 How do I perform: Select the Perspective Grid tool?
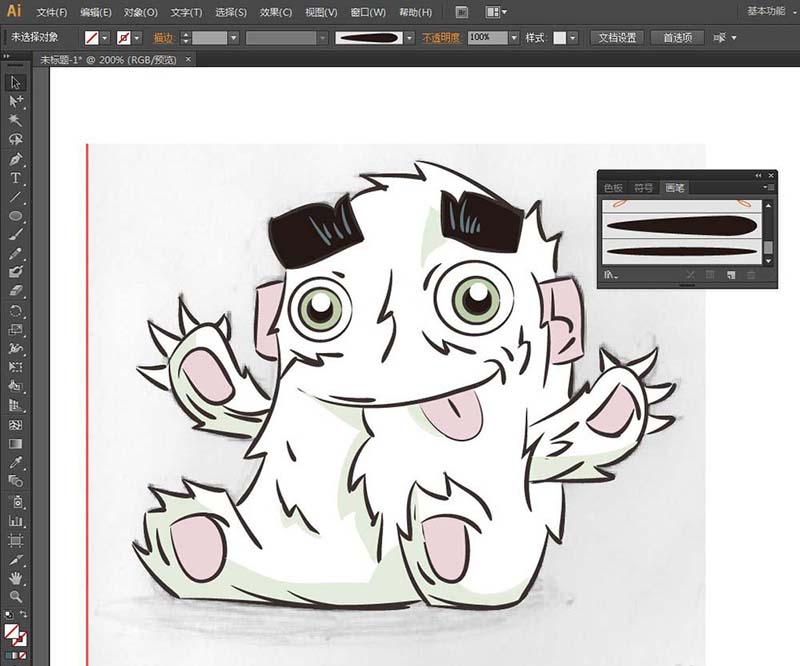tap(15, 406)
